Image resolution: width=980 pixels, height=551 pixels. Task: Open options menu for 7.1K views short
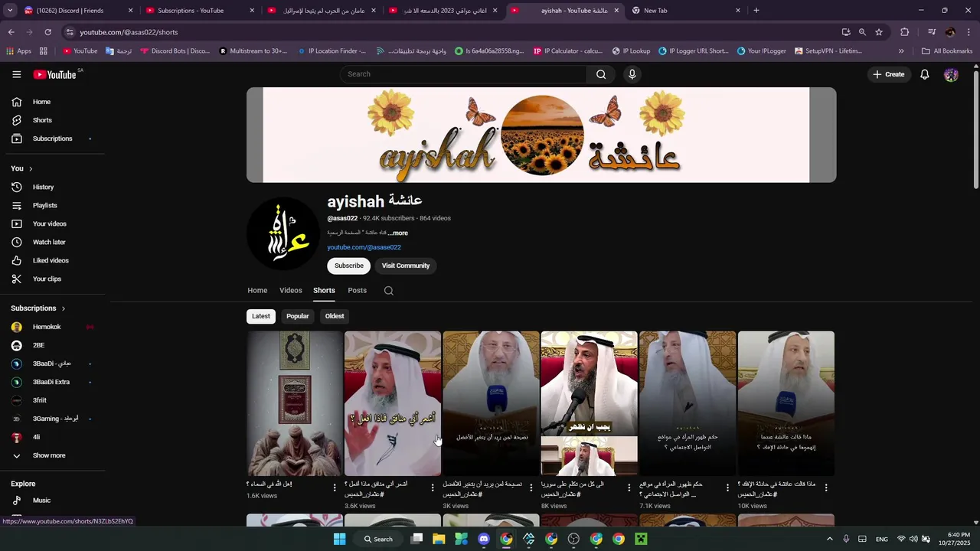727,487
